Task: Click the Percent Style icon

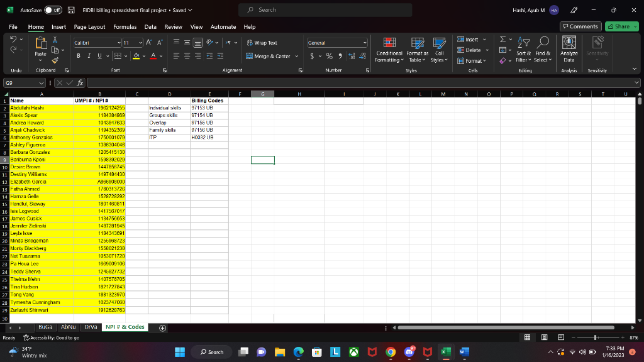Action: point(330,56)
